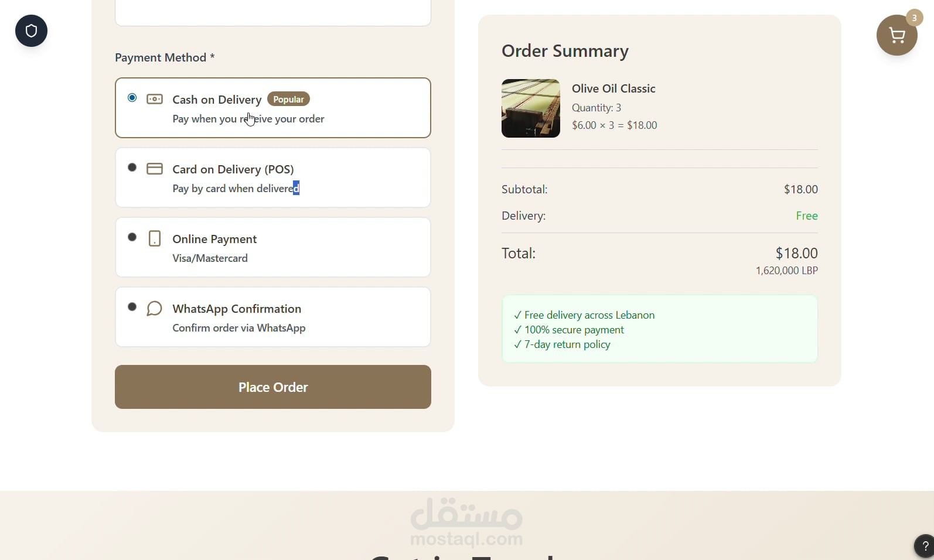Select Cash on Delivery radio button
Viewport: 934px width, 560px height.
tap(132, 98)
